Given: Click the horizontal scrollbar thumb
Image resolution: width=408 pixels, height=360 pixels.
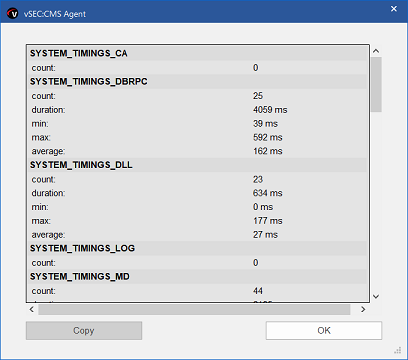Looking at the screenshot, I should [x=194, y=309].
